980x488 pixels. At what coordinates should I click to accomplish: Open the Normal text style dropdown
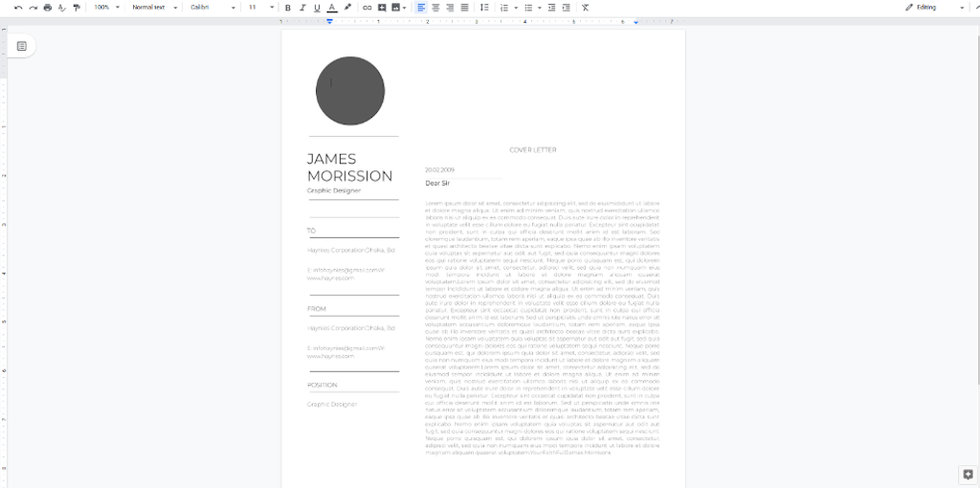tap(154, 8)
